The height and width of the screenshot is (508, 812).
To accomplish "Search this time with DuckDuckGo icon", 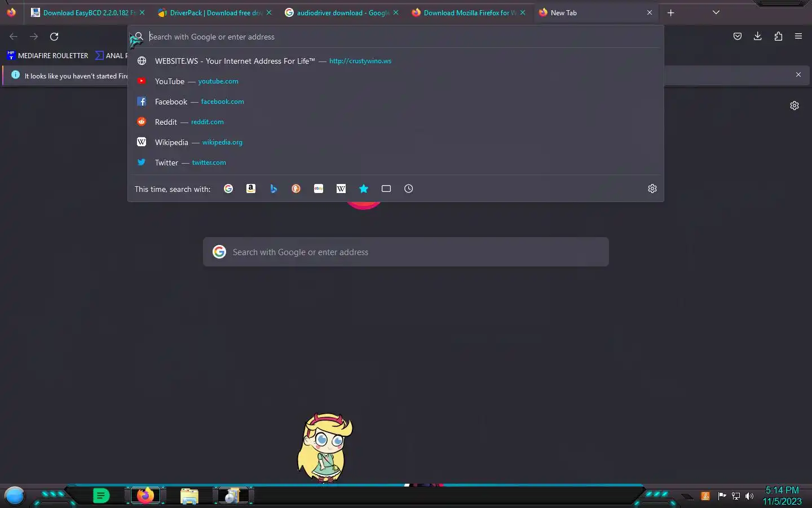I will (296, 189).
